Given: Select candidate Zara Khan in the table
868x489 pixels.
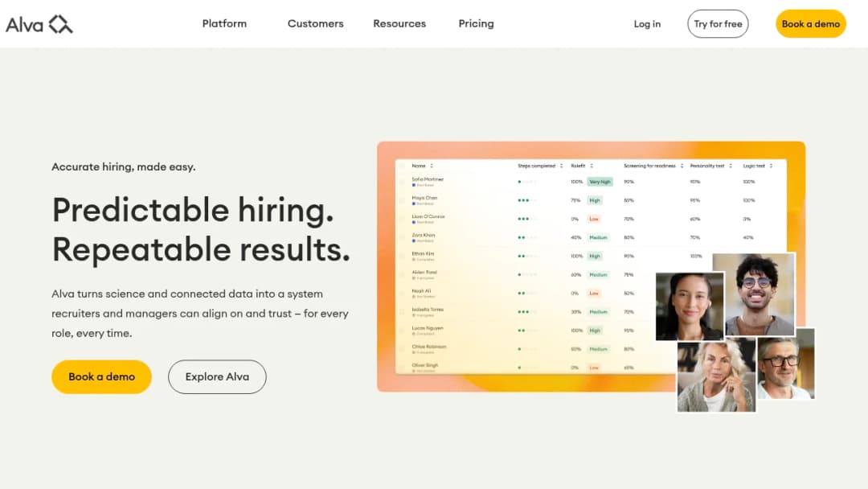Looking at the screenshot, I should (x=423, y=236).
